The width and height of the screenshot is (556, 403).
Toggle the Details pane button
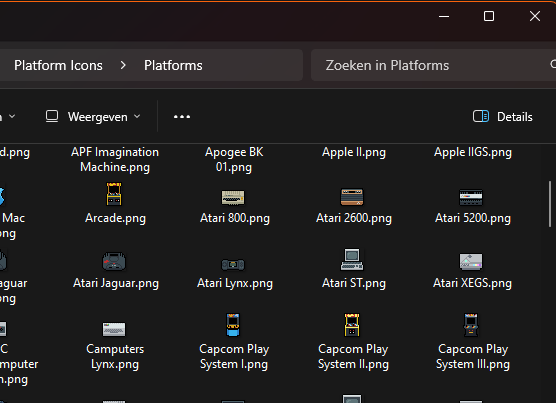coord(503,117)
